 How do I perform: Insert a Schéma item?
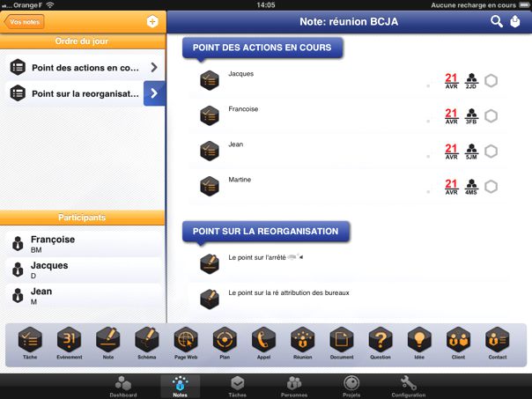[146, 342]
